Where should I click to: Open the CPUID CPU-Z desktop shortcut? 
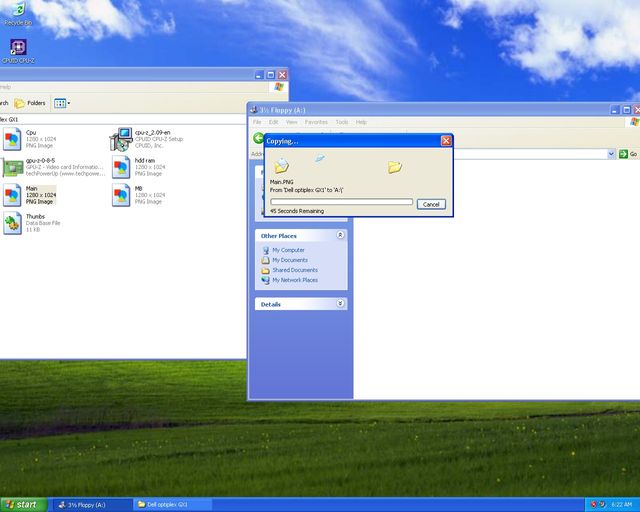pyautogui.click(x=18, y=51)
